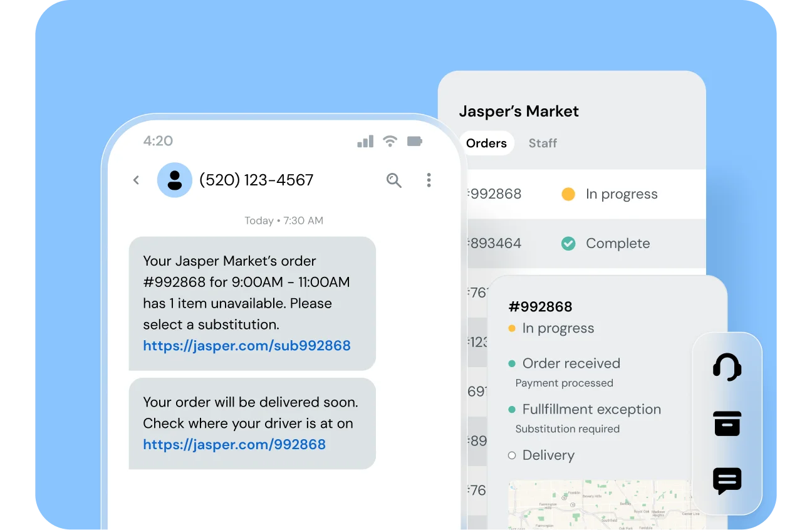The image size is (812, 530).
Task: Tap the back arrow in messages
Action: point(136,180)
